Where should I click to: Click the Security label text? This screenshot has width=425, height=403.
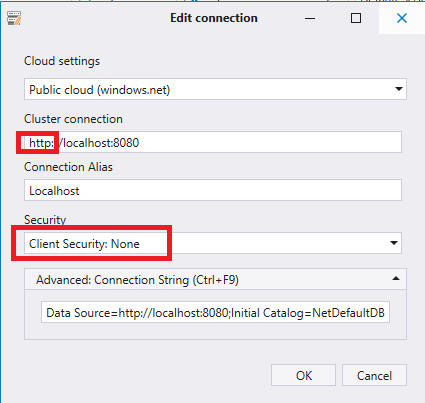pos(45,219)
